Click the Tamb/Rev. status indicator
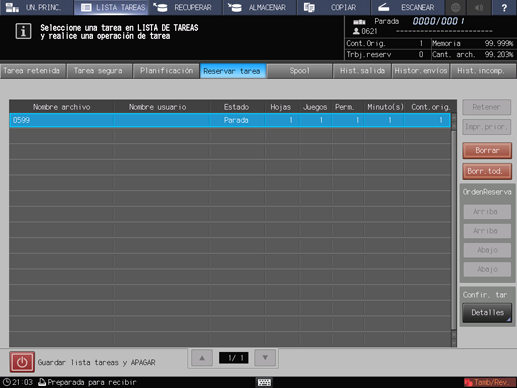 [489, 382]
